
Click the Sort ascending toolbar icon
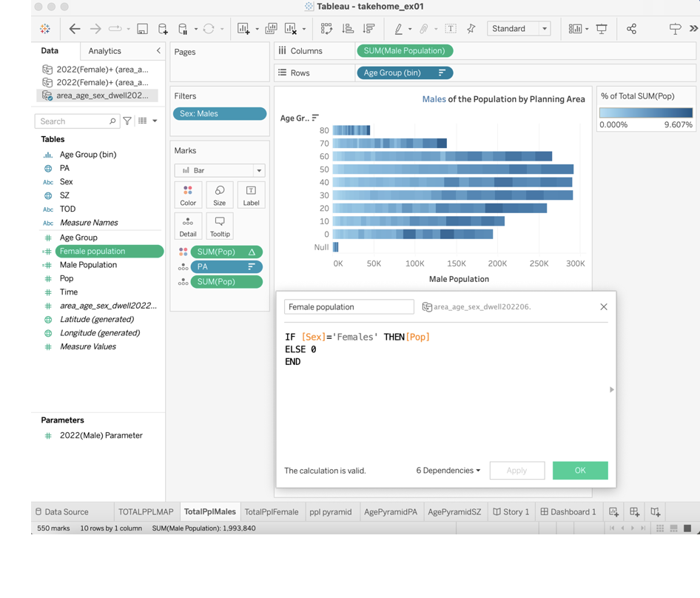click(348, 29)
